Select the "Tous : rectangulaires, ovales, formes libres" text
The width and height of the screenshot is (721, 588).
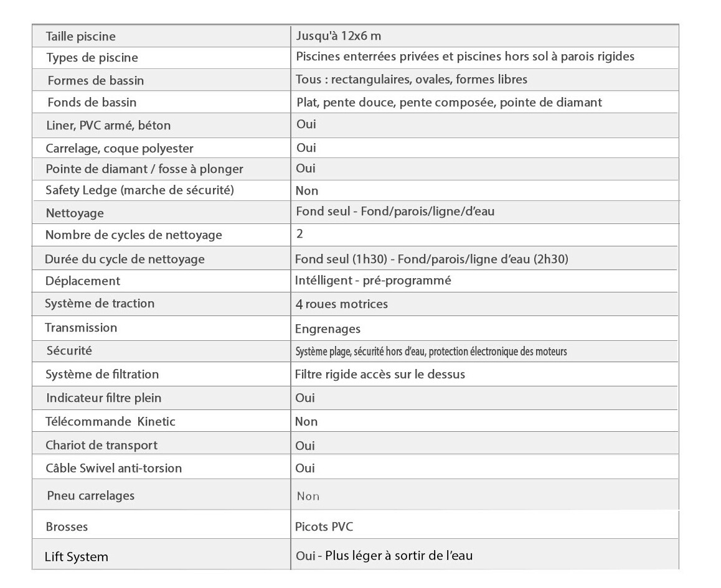412,80
